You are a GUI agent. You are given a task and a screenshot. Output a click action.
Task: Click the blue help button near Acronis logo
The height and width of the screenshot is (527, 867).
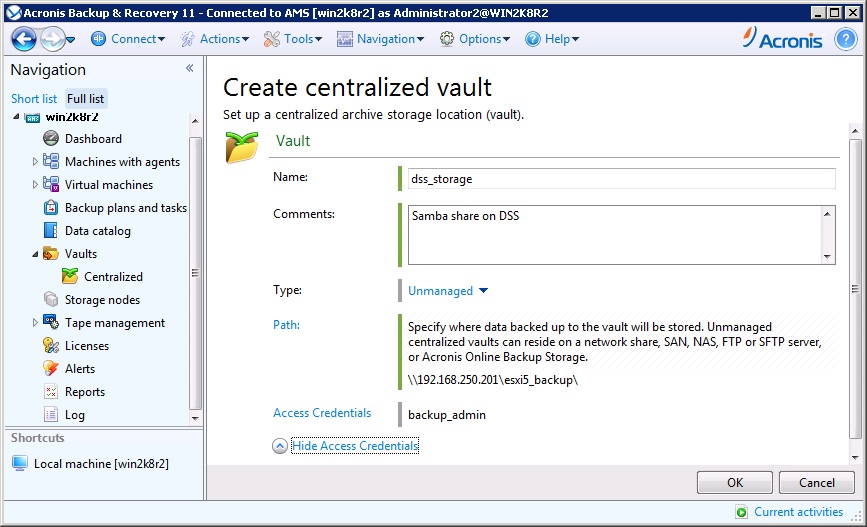[x=845, y=39]
